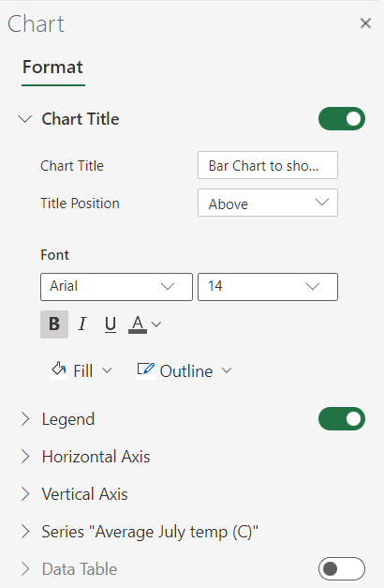Expand the Legend section
384x588 pixels.
coord(25,419)
